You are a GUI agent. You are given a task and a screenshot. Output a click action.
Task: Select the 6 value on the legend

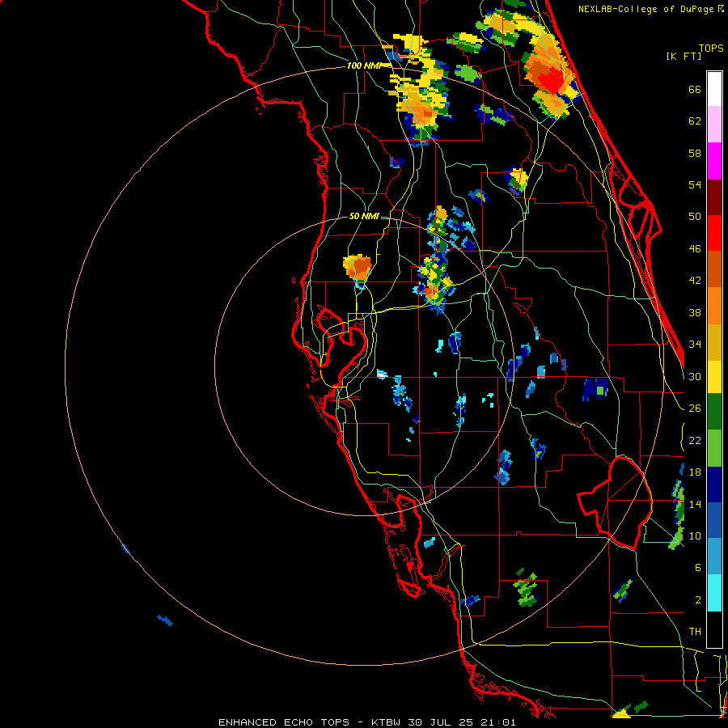(x=698, y=569)
